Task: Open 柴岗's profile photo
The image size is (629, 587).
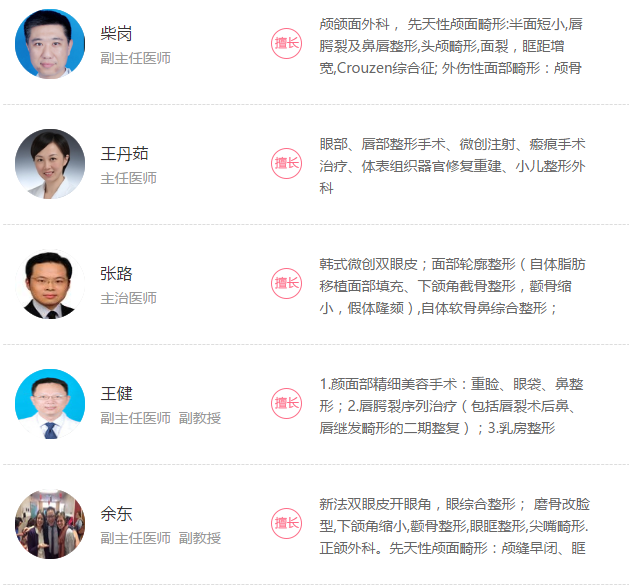Action: coord(50,44)
